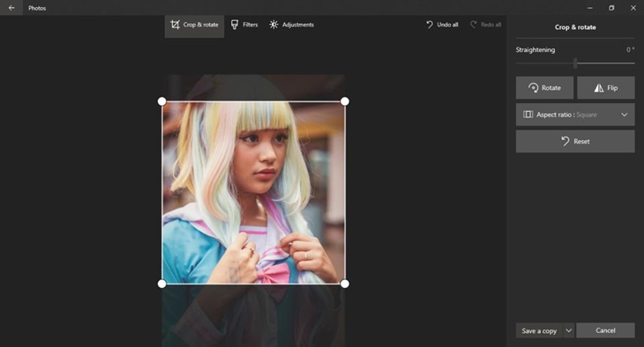Click the Redo all button
Image resolution: width=644 pixels, height=347 pixels.
pos(485,25)
